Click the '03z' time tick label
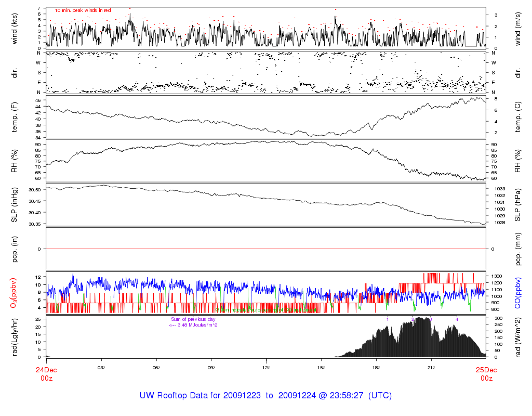 [x=101, y=368]
